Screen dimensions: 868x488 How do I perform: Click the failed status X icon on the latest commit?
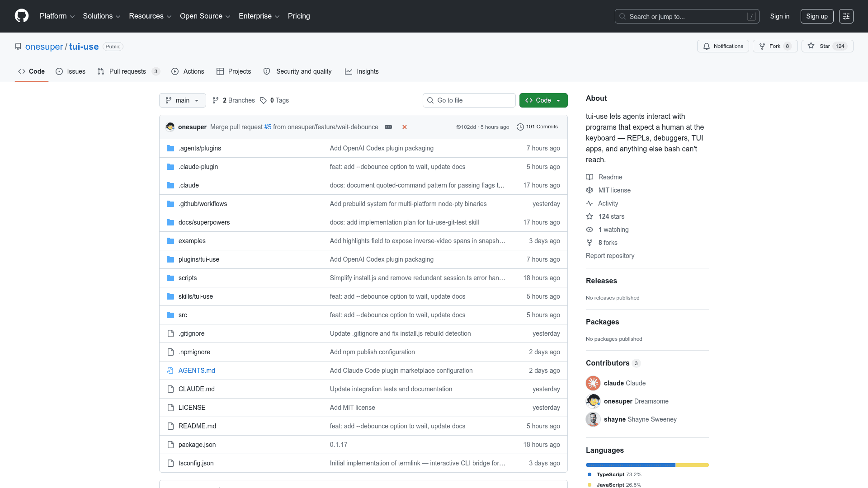[x=405, y=127]
